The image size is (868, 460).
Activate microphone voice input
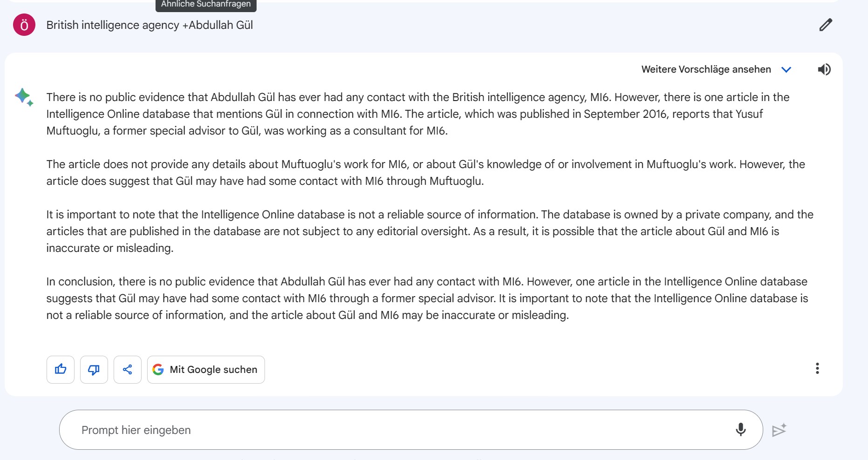point(740,429)
